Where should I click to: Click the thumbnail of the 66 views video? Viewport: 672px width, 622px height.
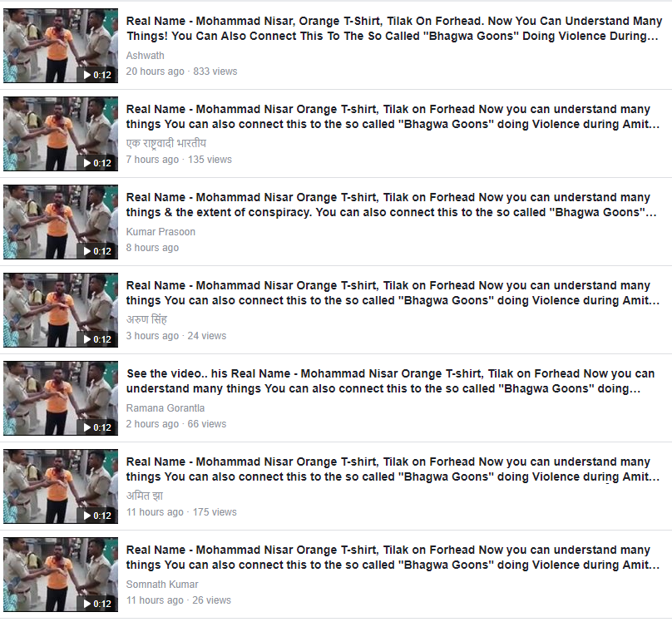61,398
